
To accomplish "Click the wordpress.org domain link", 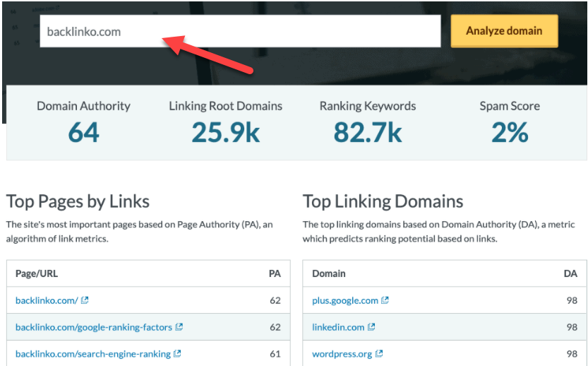I will (x=342, y=353).
